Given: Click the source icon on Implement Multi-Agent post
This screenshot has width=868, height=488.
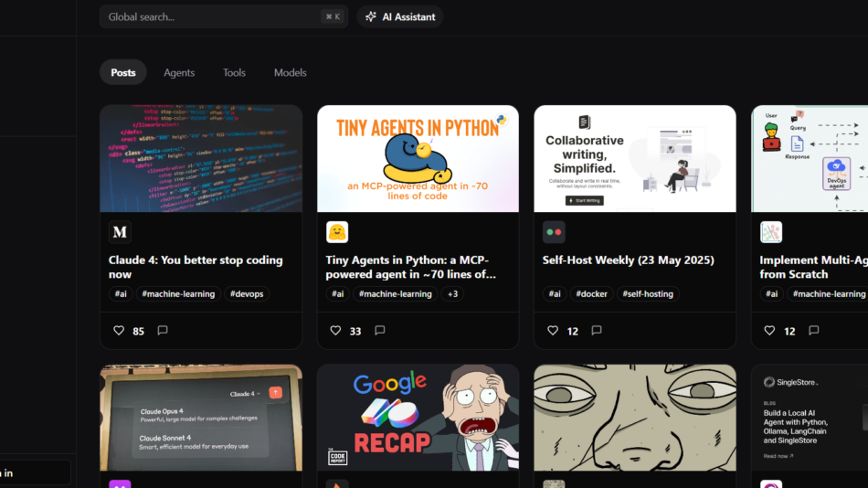Looking at the screenshot, I should tap(771, 232).
